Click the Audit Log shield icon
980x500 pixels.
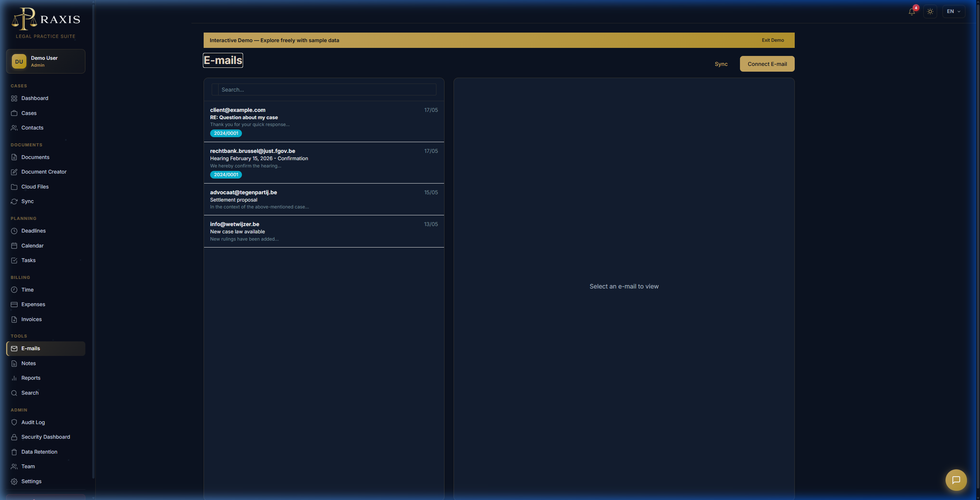point(14,422)
